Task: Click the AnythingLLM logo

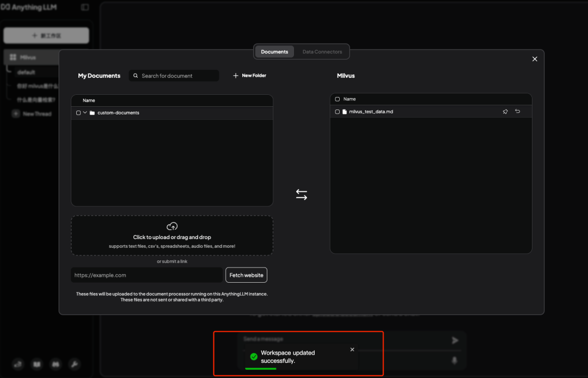Action: pyautogui.click(x=29, y=7)
